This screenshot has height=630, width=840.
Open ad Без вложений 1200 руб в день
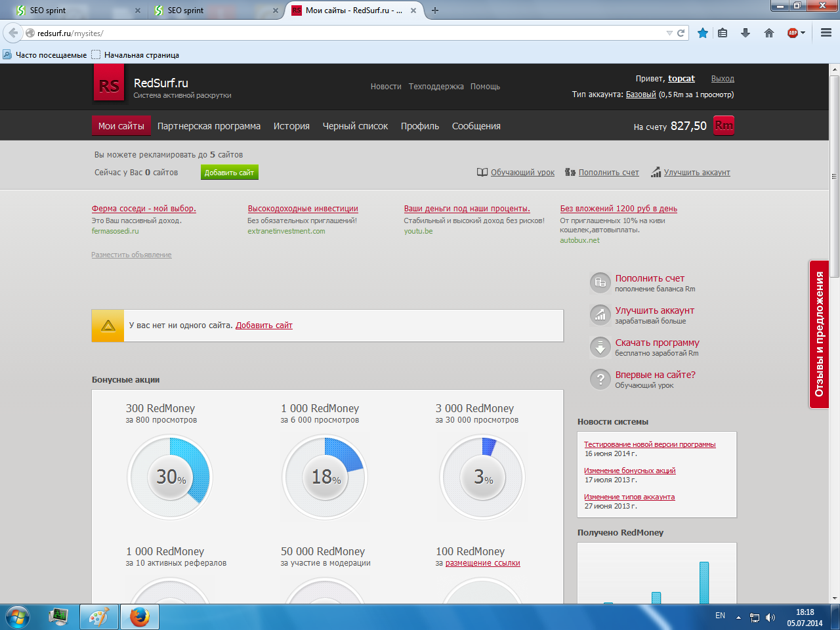(619, 209)
